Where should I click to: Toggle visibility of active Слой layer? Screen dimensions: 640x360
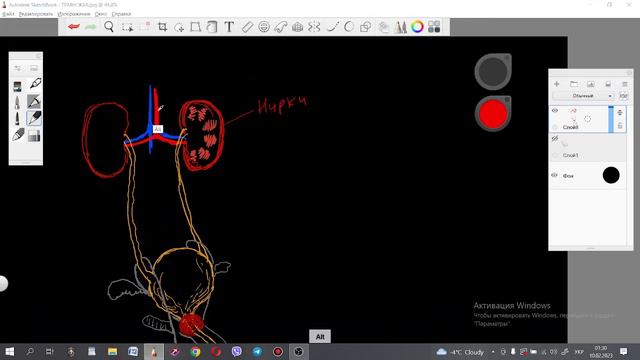[x=555, y=111]
